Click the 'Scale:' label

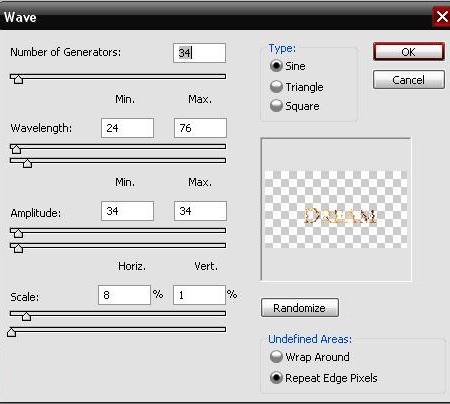tap(24, 297)
